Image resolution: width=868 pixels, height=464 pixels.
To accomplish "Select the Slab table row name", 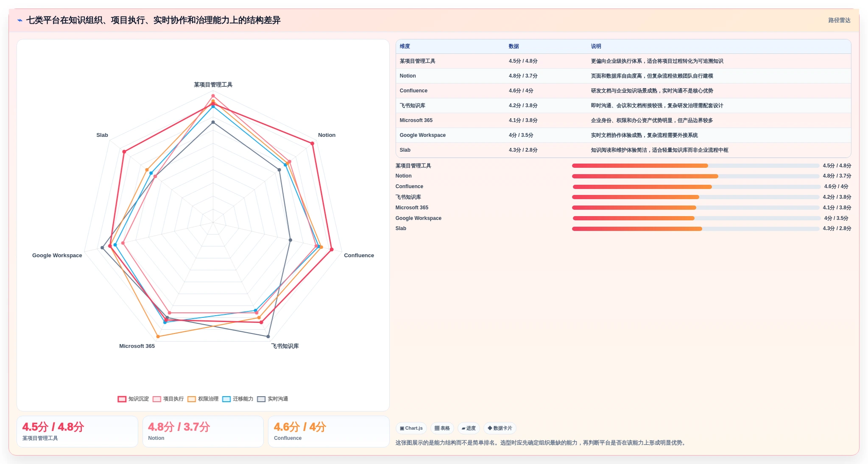I will [x=405, y=150].
